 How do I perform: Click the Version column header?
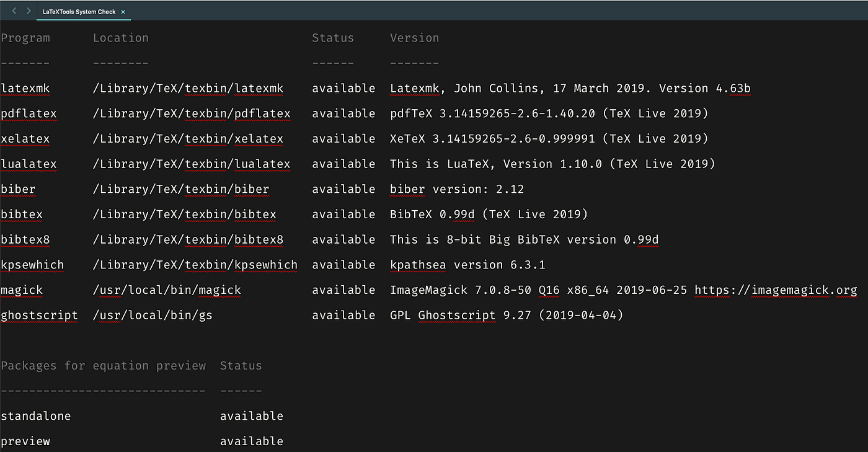click(x=415, y=38)
